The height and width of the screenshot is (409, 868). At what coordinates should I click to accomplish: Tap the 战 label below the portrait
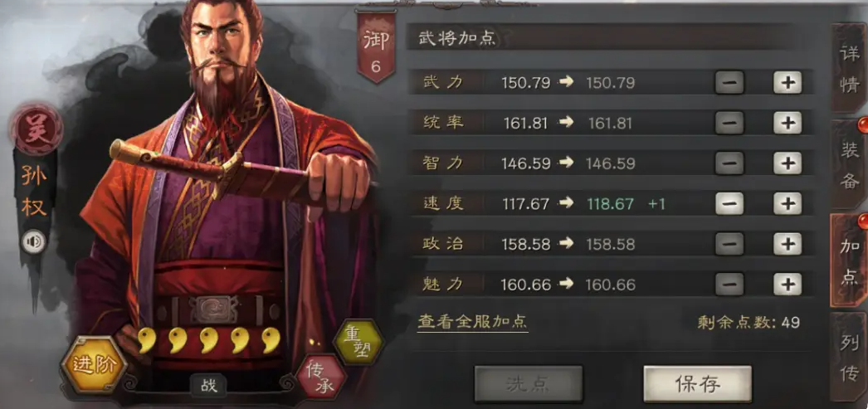coord(209,386)
